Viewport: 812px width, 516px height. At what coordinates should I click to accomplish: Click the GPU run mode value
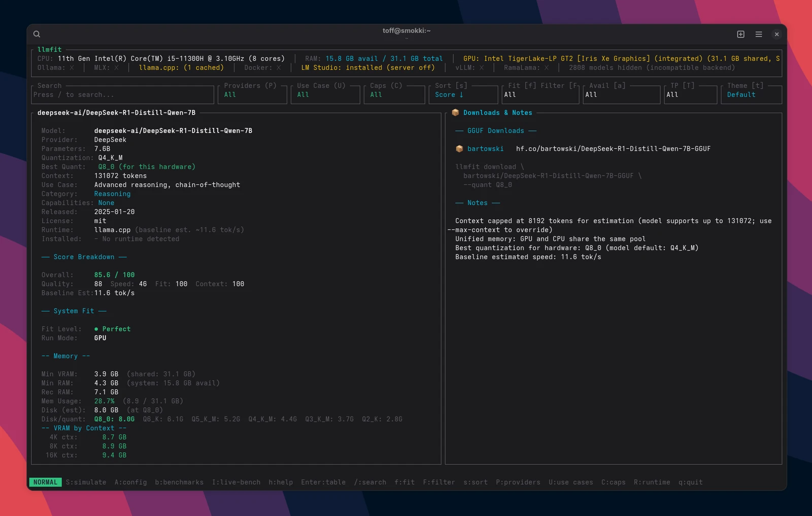(x=100, y=338)
